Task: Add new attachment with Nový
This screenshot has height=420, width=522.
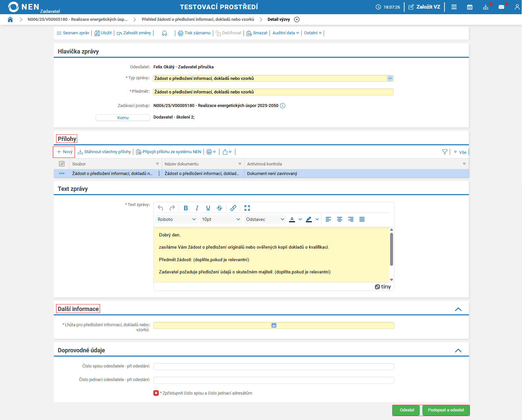Action: [x=64, y=152]
